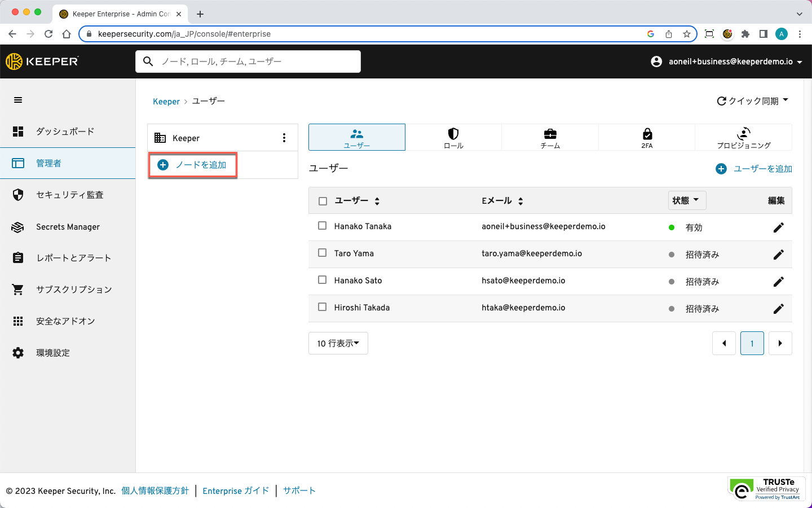This screenshot has width=812, height=508.
Task: Switch to the ロール tab
Action: 453,137
